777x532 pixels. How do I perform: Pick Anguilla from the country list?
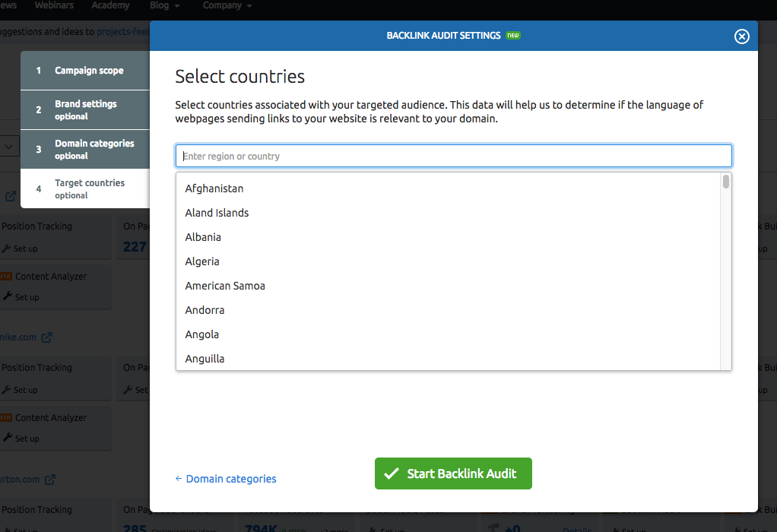point(205,359)
